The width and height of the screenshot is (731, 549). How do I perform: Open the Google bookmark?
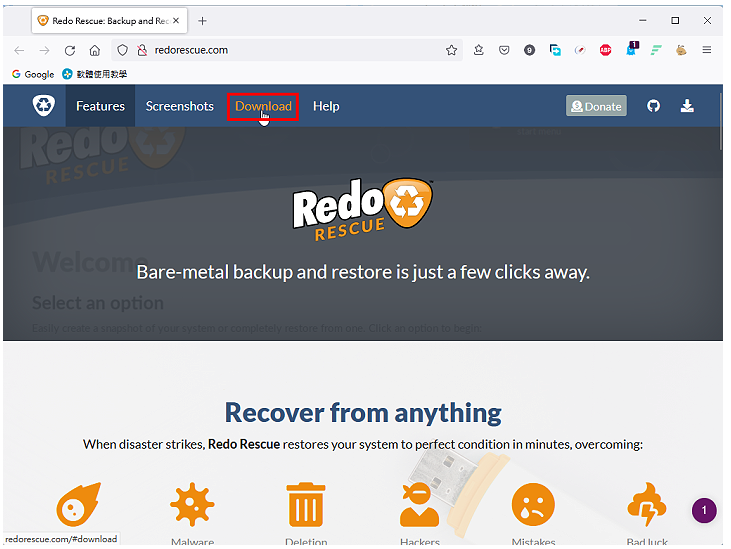click(33, 74)
